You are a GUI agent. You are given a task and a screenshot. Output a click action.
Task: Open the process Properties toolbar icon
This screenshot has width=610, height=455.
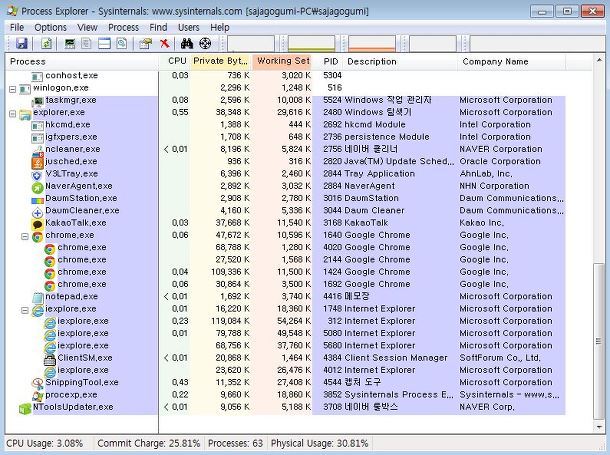coord(145,43)
